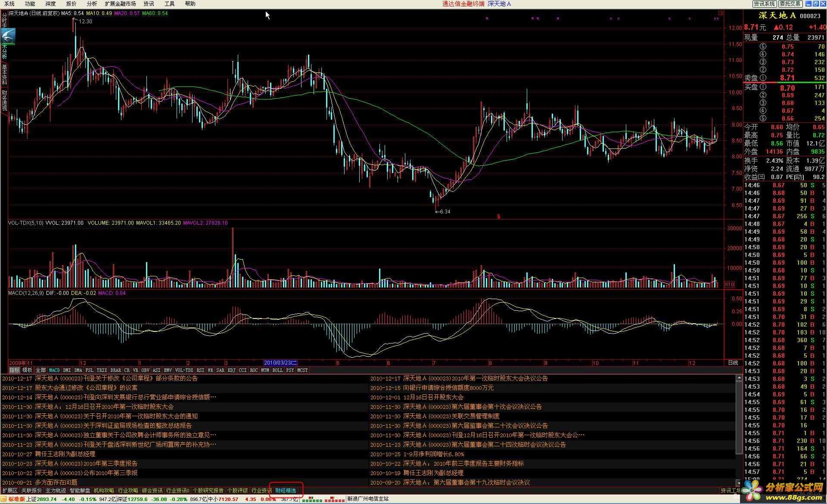Select the RSI indicator tab
Screen dimensions: 827x504
coord(200,370)
